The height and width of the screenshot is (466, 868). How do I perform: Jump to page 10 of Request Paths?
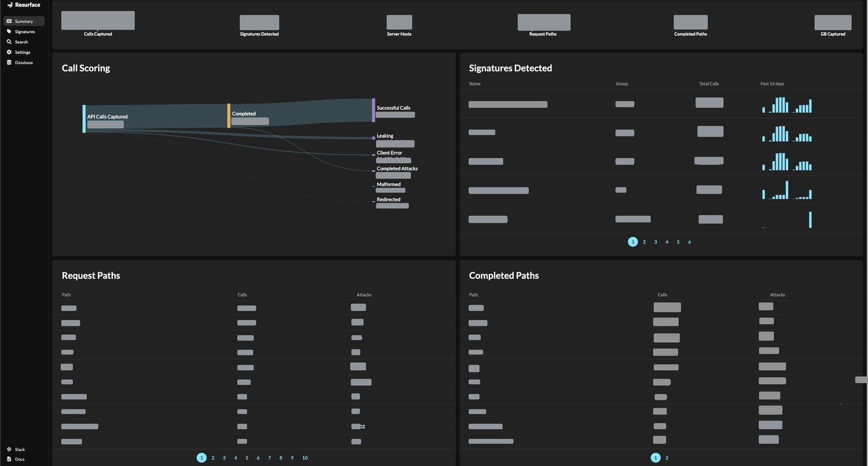point(305,457)
